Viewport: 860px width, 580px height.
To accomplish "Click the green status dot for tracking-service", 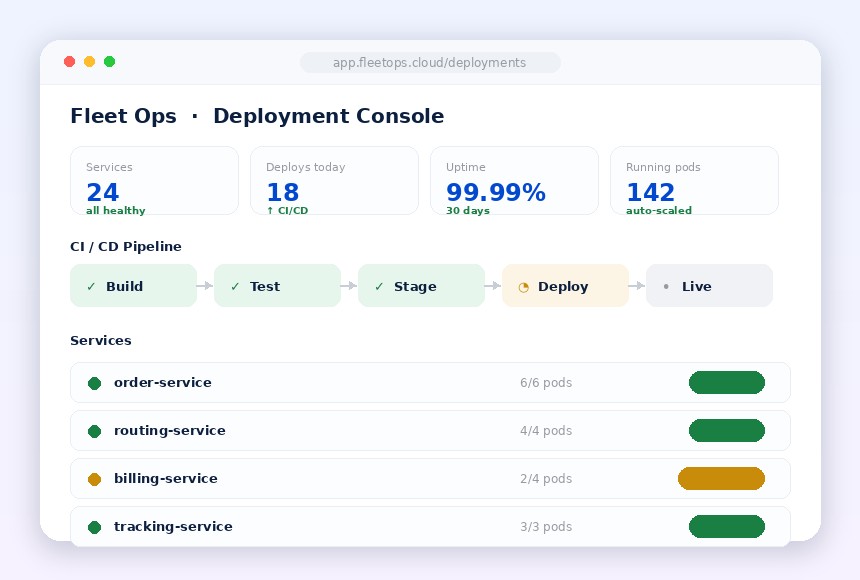I will click(94, 527).
